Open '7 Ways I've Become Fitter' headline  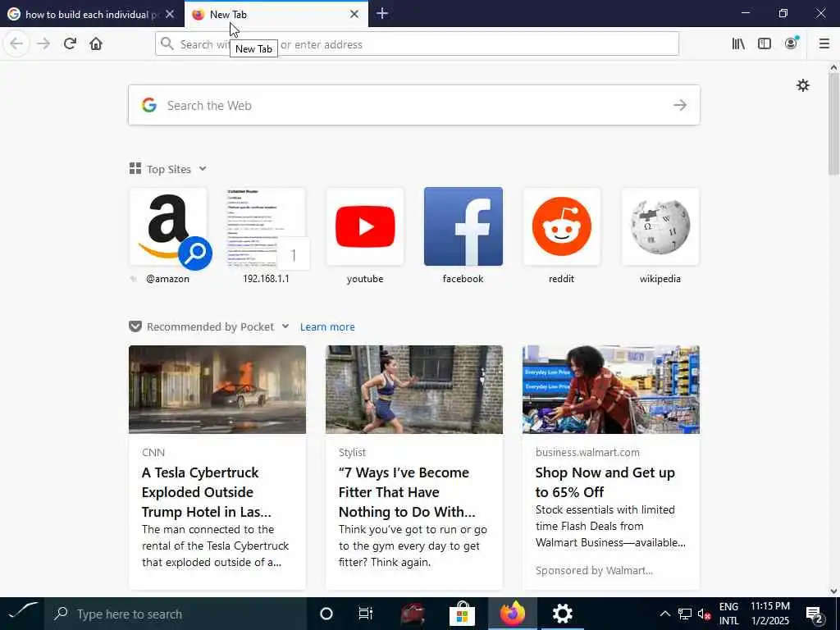pos(407,492)
